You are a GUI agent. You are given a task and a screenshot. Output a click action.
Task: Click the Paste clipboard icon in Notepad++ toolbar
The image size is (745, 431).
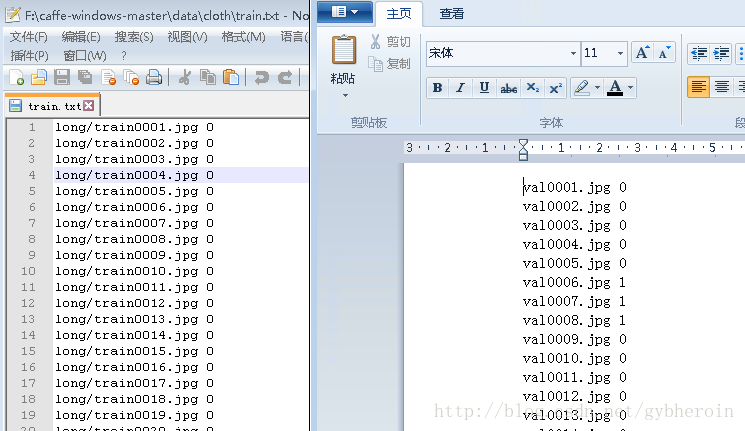click(230, 77)
